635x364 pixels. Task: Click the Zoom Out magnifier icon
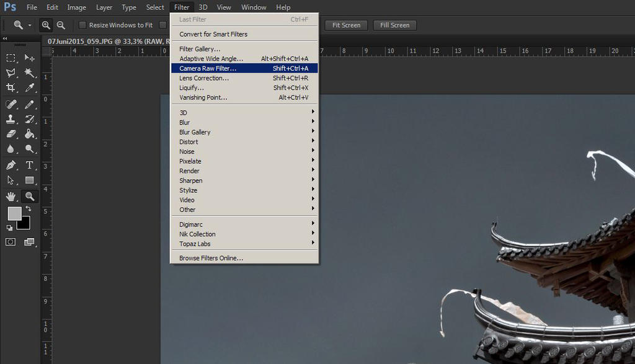coord(61,25)
